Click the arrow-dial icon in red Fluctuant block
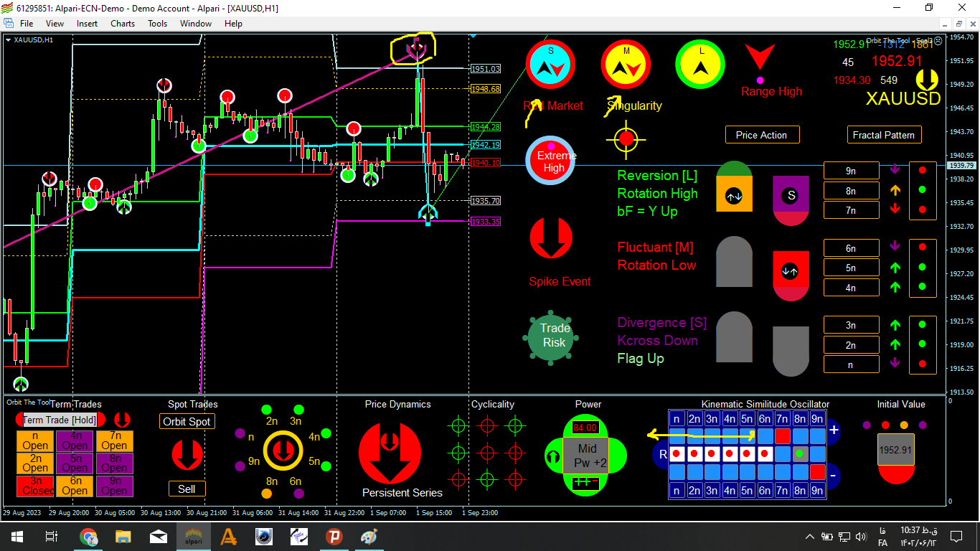980x551 pixels. coord(790,271)
